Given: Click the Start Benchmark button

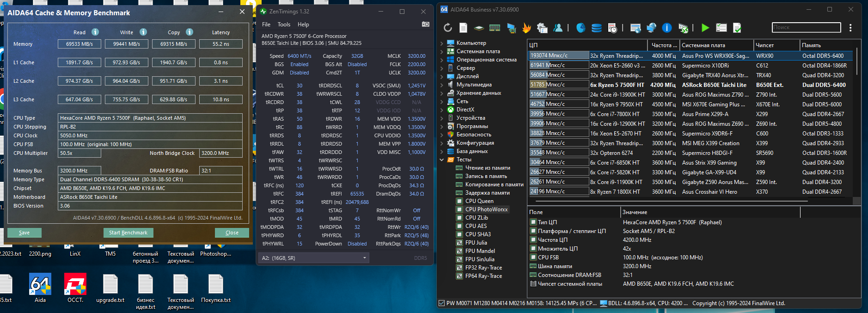Looking at the screenshot, I should point(128,233).
